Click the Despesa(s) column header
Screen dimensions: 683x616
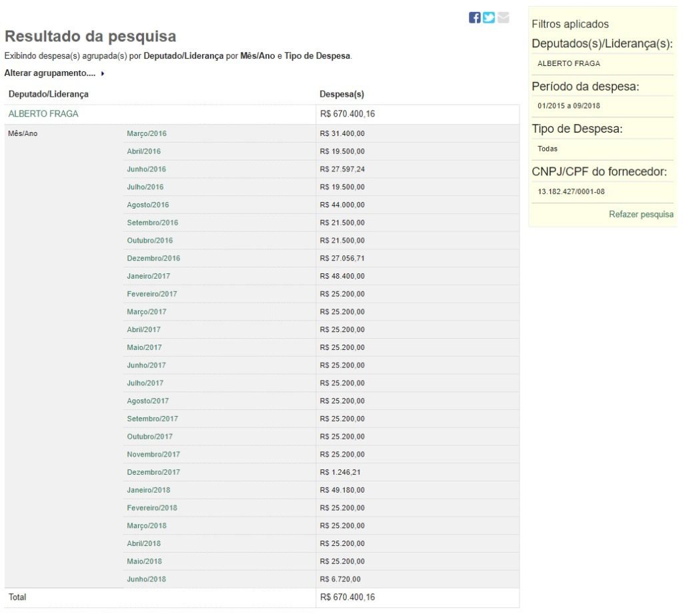point(342,94)
